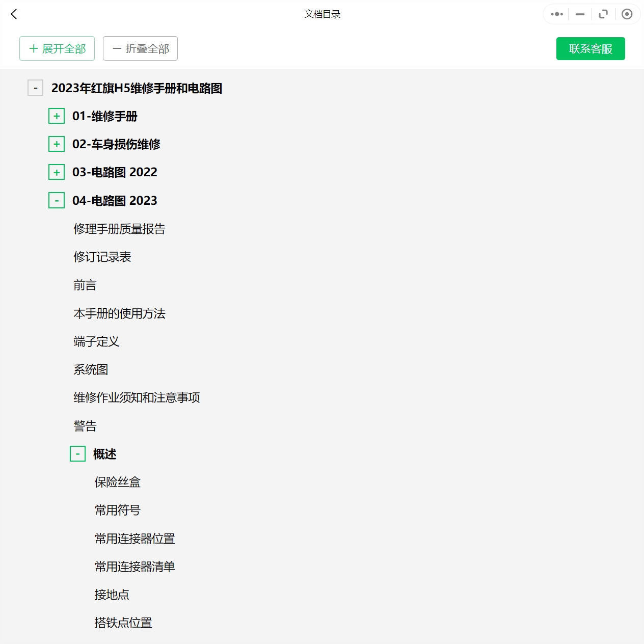Click the resize window icon in capsule
644x644 pixels.
[603, 14]
